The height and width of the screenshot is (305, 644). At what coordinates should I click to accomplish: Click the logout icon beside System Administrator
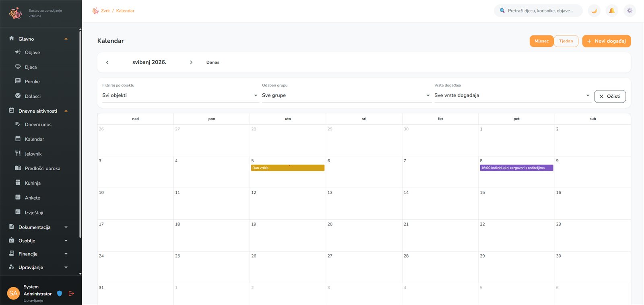(72, 294)
